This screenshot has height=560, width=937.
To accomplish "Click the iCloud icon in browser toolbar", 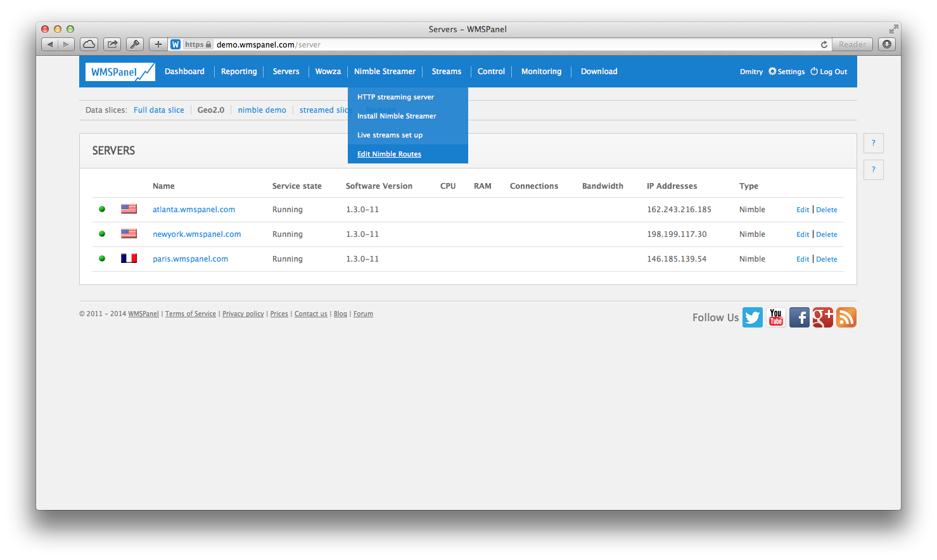I will coord(89,44).
